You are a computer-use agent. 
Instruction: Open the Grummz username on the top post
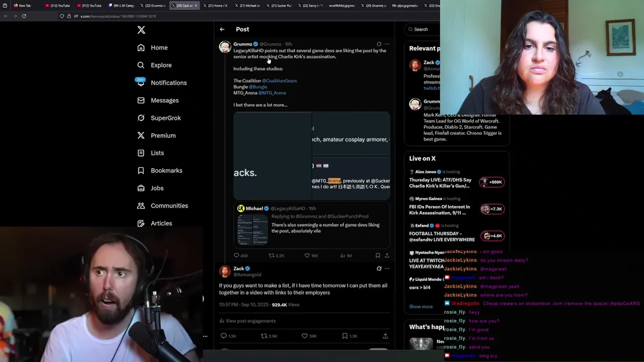243,44
